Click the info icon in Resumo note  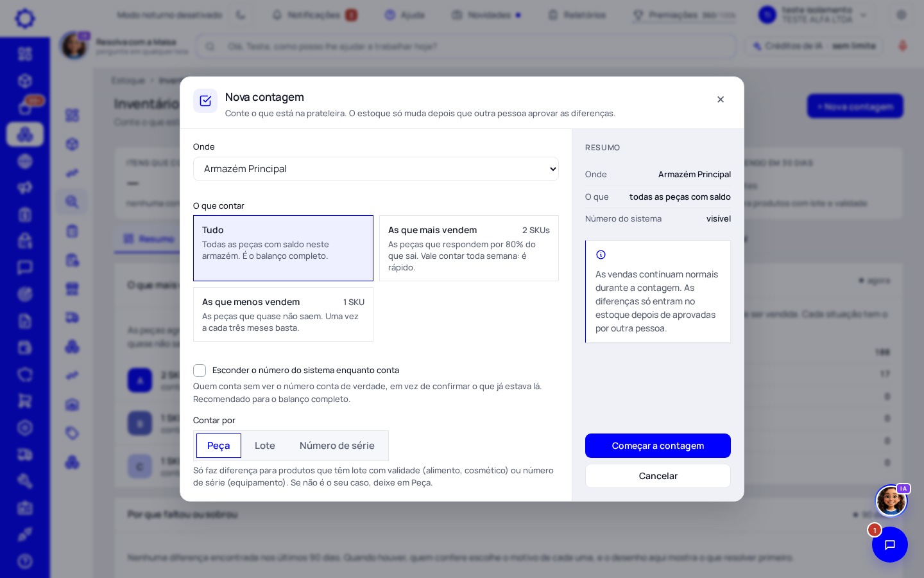(x=601, y=255)
